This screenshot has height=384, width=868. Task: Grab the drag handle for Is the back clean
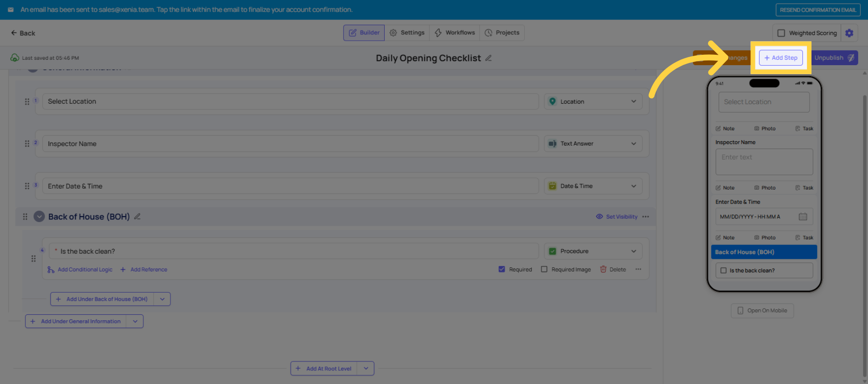33,258
